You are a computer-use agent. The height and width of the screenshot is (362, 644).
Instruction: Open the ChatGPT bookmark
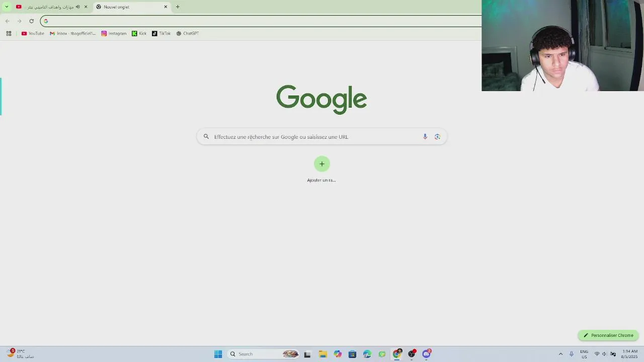(187, 34)
